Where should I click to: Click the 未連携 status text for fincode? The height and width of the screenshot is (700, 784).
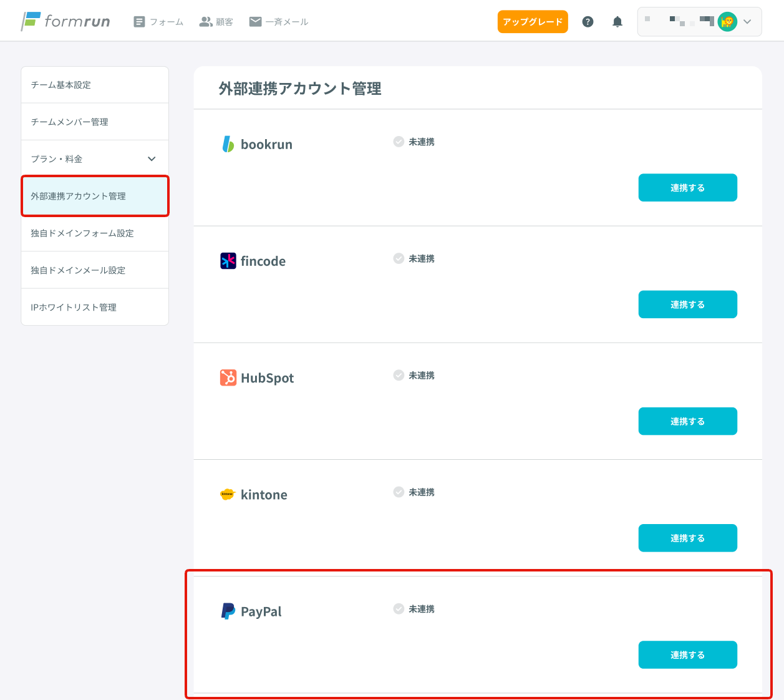pyautogui.click(x=422, y=258)
